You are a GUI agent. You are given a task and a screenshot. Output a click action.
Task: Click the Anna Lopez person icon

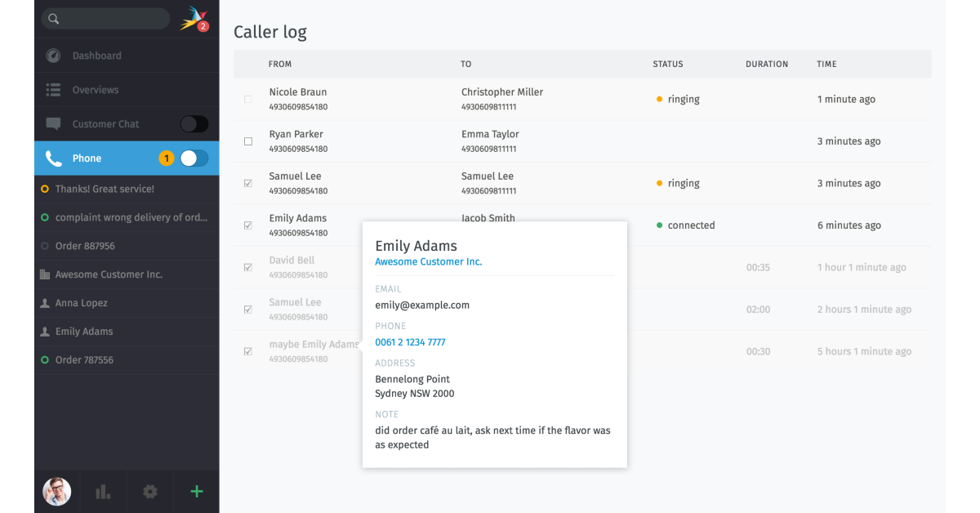pos(44,303)
